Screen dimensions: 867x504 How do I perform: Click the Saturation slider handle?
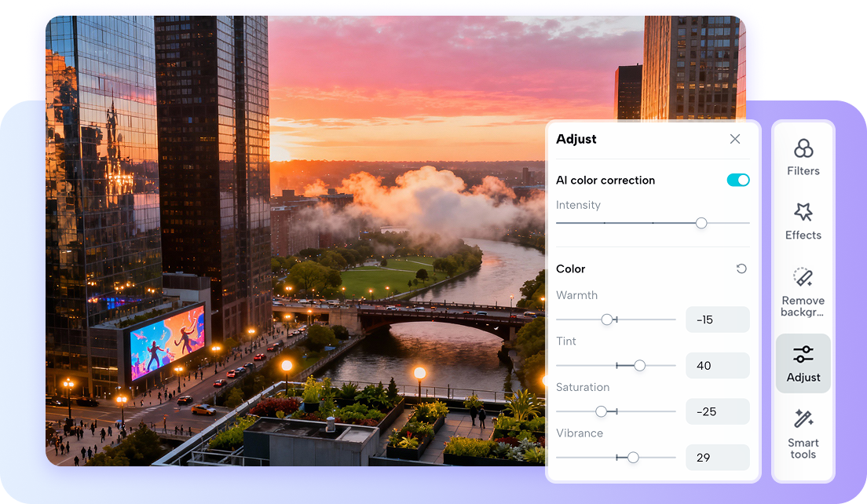(602, 411)
